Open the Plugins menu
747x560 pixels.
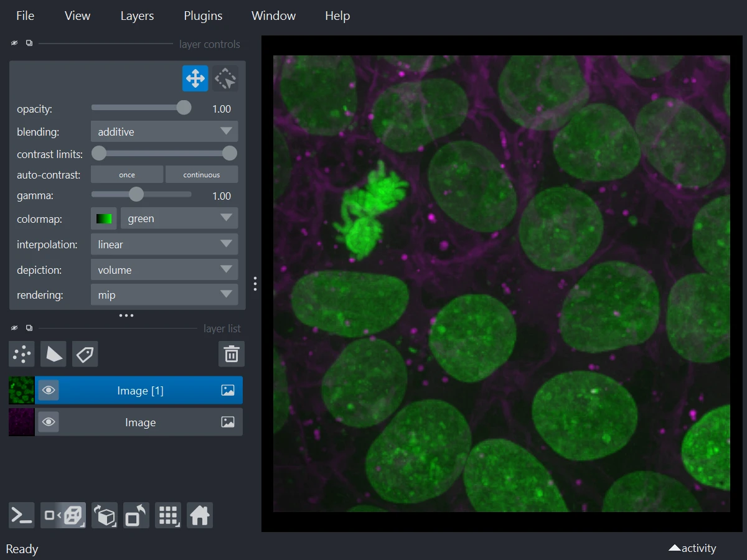203,16
